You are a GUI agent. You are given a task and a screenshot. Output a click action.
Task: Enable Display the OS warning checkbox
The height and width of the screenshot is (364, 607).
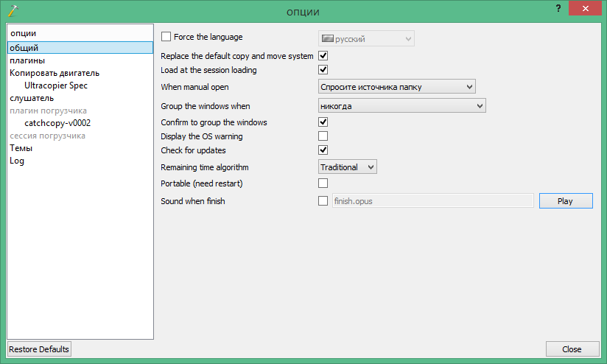[323, 136]
